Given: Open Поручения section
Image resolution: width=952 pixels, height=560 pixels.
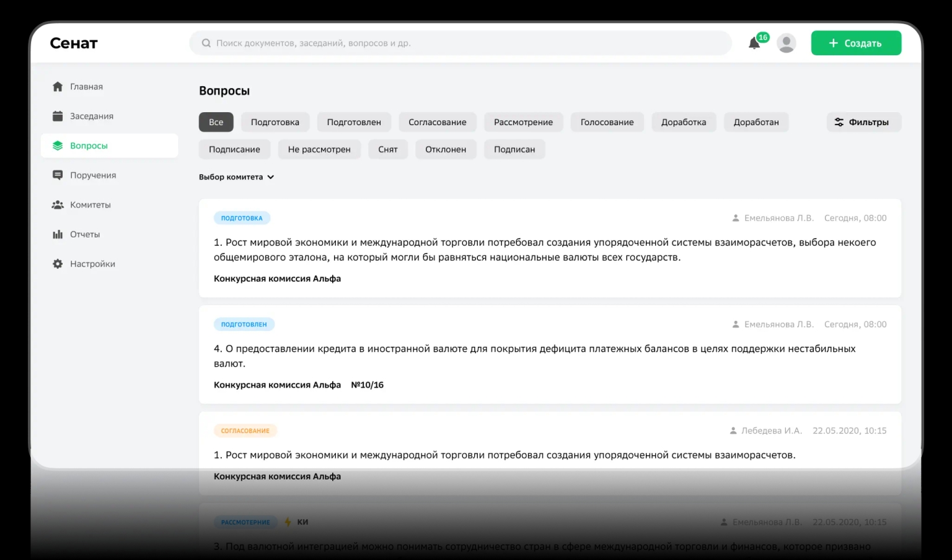Looking at the screenshot, I should (109, 175).
